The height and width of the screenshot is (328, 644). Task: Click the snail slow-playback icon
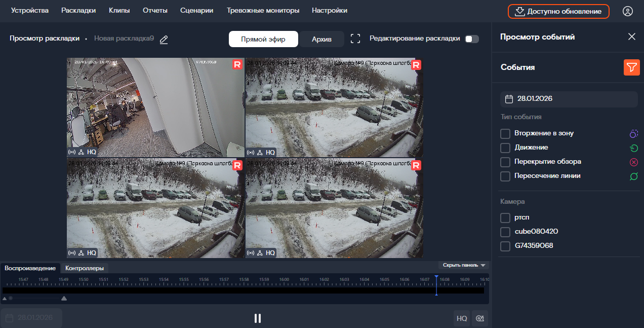pos(480,318)
